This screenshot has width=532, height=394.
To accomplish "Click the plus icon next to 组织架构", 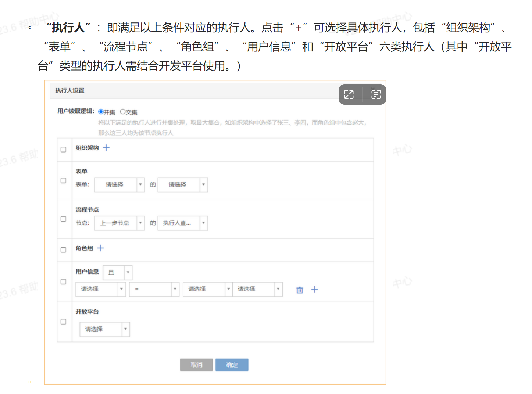I will 106,148.
